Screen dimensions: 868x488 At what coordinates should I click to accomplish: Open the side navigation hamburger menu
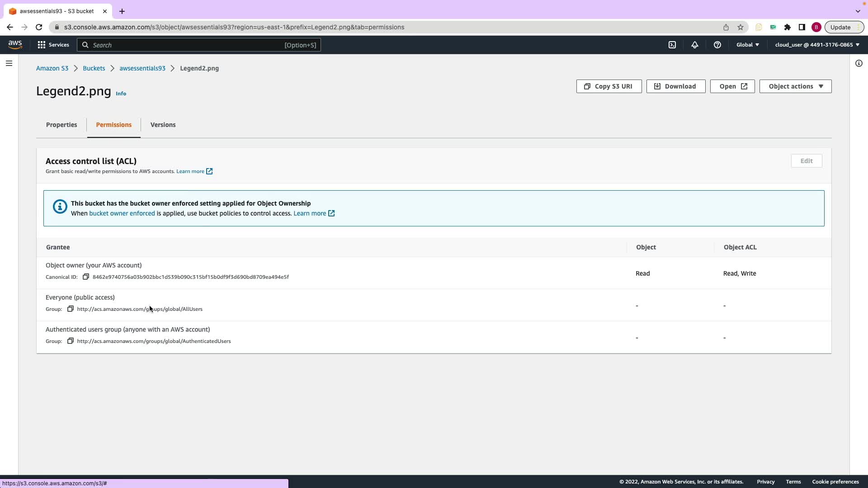point(9,63)
